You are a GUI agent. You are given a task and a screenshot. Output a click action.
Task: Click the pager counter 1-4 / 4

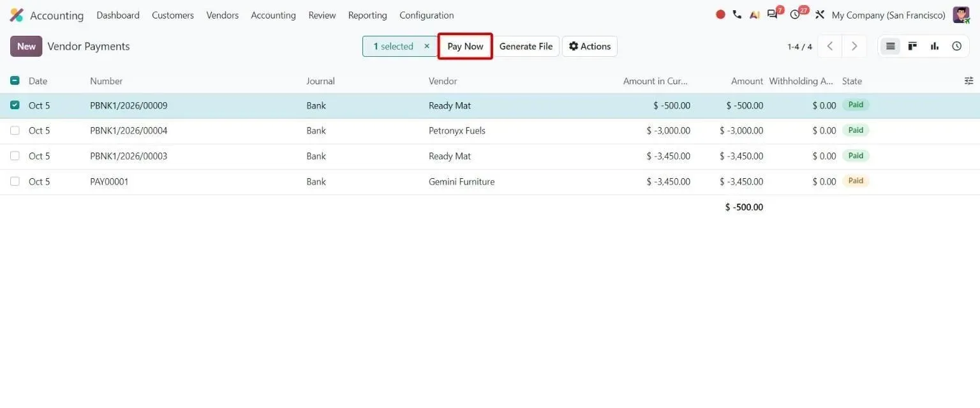pos(799,47)
